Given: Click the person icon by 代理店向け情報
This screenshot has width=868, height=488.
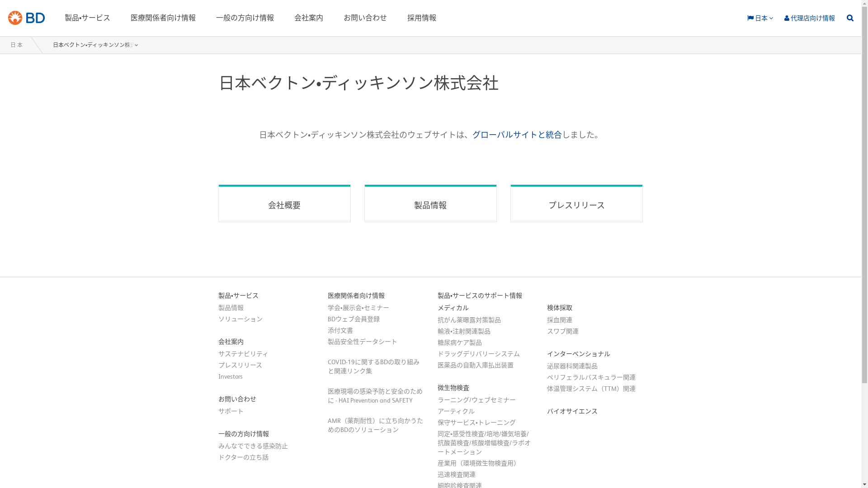Looking at the screenshot, I should [x=787, y=18].
